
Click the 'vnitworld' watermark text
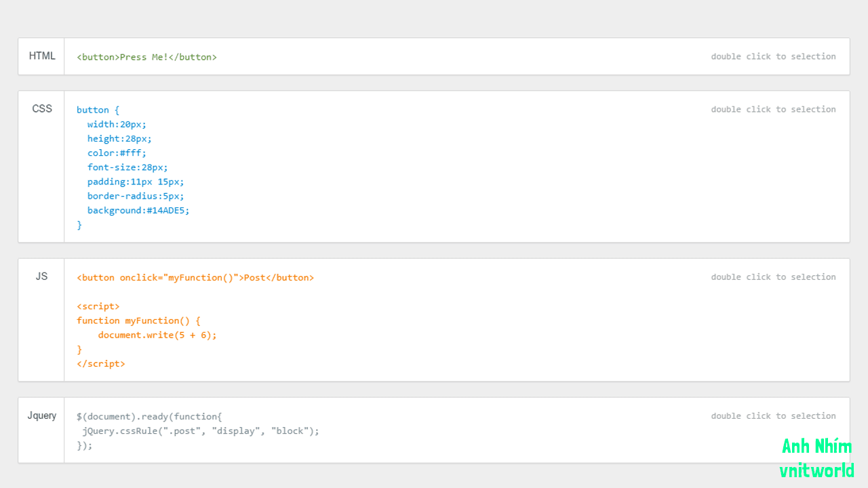pos(818,470)
